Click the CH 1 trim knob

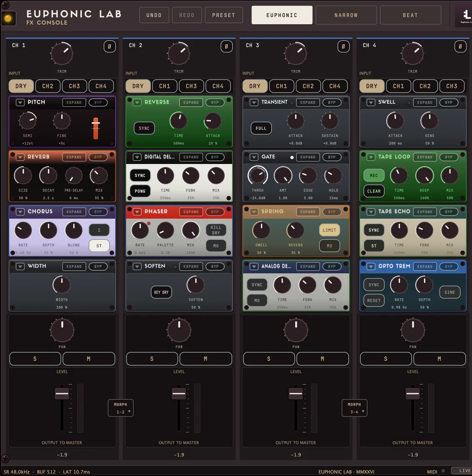click(62, 54)
